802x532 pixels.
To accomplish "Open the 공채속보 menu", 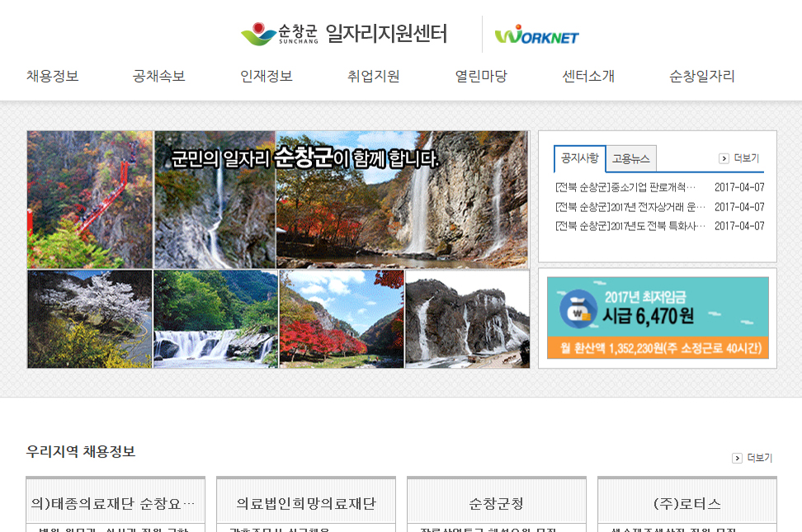I will pos(158,77).
